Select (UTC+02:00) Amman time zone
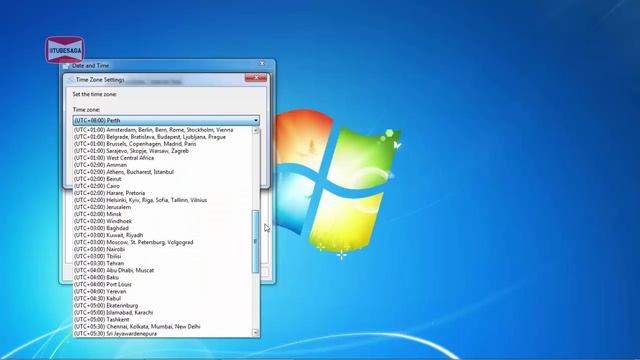This screenshot has height=360, width=640. 163,165
